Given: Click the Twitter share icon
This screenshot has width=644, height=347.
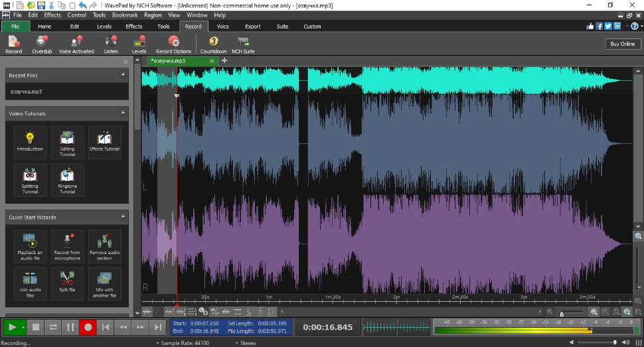Looking at the screenshot, I should coord(608,26).
